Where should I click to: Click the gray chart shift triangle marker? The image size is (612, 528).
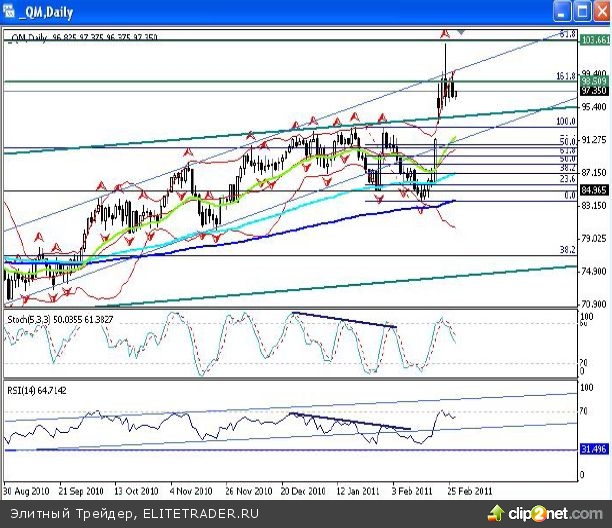460,33
